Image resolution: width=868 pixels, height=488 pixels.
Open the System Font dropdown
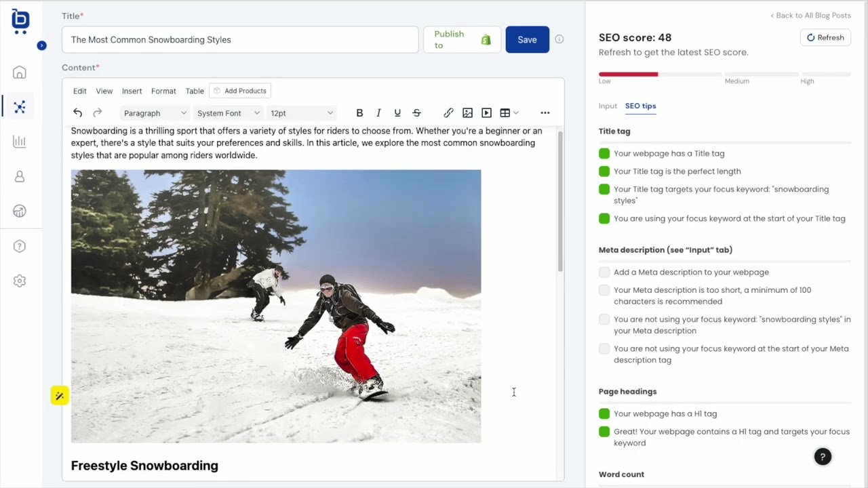[228, 113]
